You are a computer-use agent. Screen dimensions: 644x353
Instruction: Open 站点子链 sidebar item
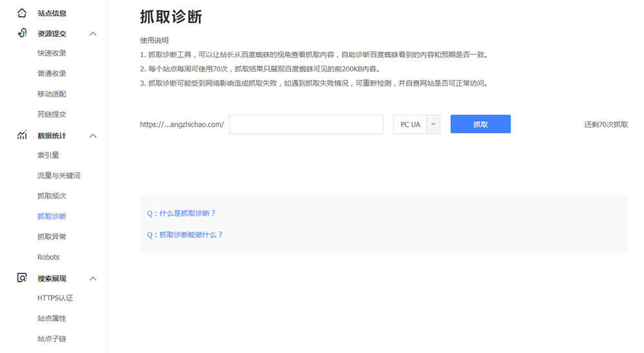(x=52, y=339)
